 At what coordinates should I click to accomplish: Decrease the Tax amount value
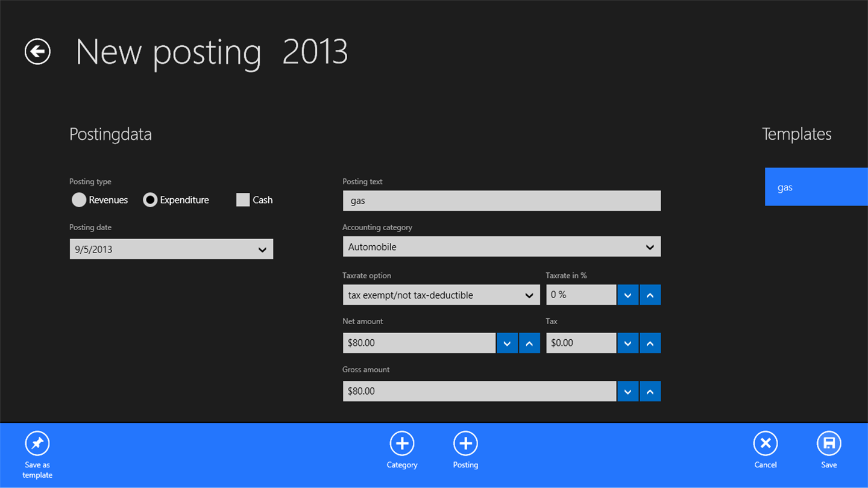(627, 343)
